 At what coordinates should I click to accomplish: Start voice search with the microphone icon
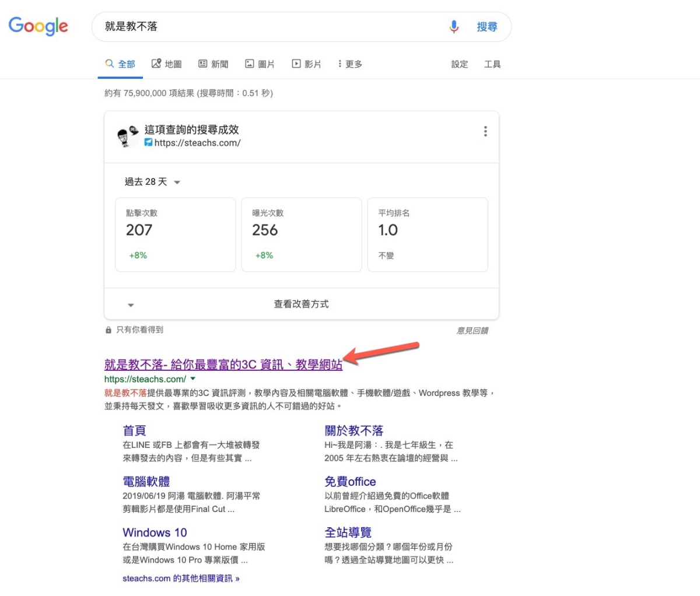pyautogui.click(x=454, y=26)
